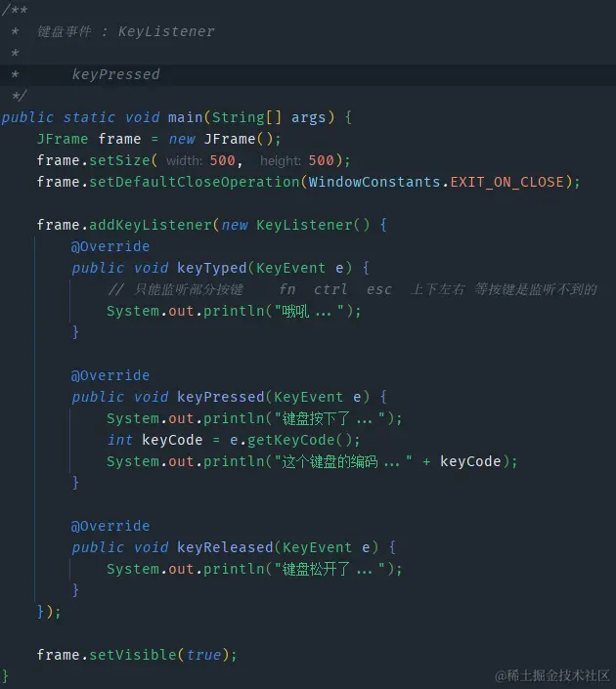Click the closing }); of the listener
This screenshot has height=689, width=616.
[x=49, y=612]
